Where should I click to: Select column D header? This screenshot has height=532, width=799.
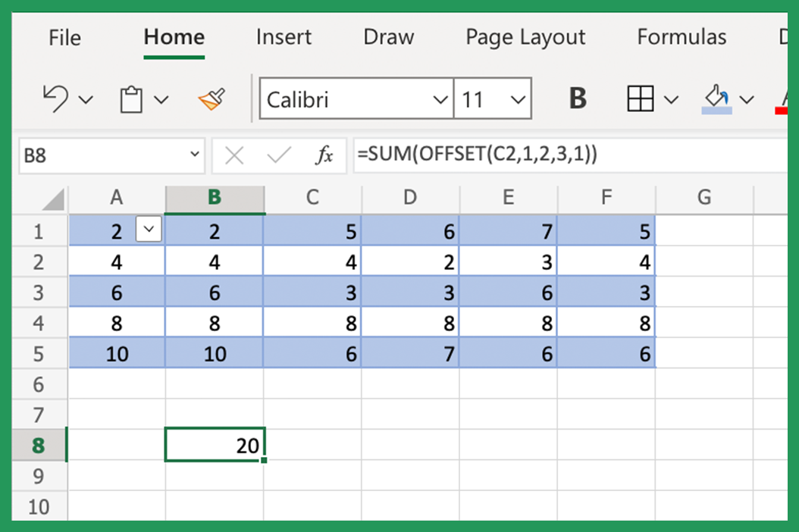pos(410,198)
